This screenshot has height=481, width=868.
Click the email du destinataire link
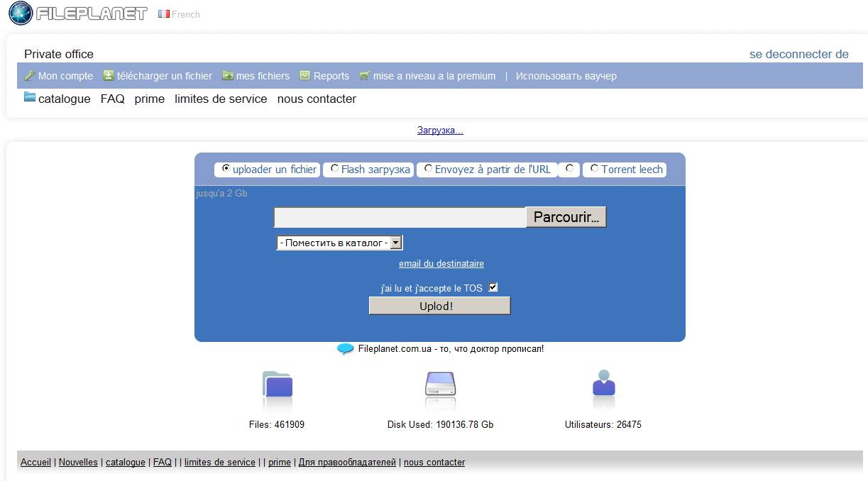[x=441, y=264]
